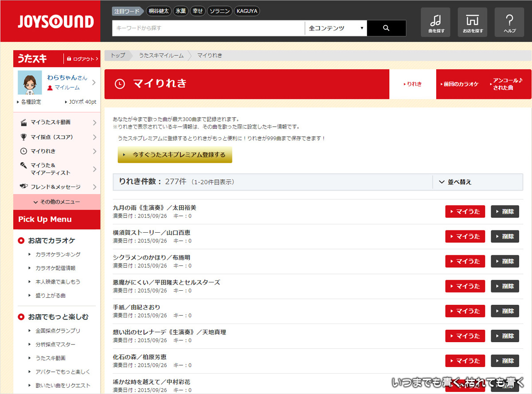The image size is (532, 394).
Task: Switch to the 前回のカラオケ tab
Action: (x=460, y=84)
